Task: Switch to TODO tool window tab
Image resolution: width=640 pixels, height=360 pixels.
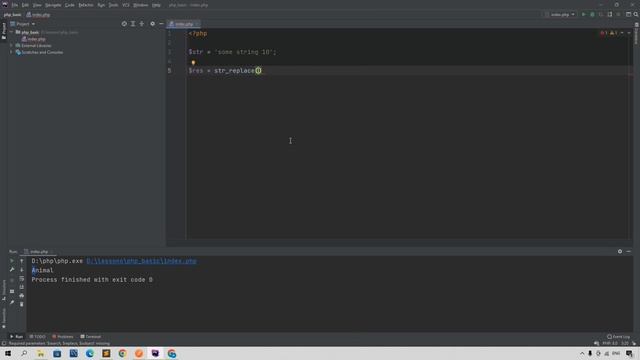Action: (x=38, y=337)
